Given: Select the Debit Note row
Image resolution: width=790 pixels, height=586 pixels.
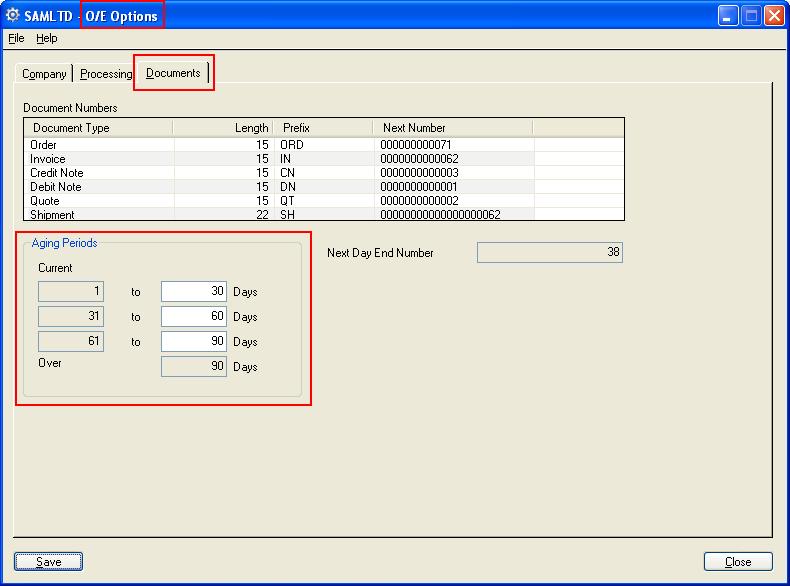Looking at the screenshot, I should 324,187.
